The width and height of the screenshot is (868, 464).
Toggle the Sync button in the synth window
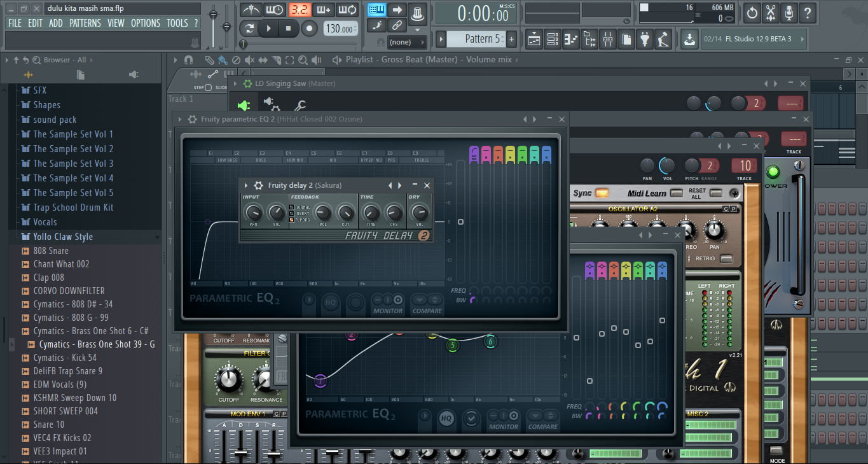(602, 193)
